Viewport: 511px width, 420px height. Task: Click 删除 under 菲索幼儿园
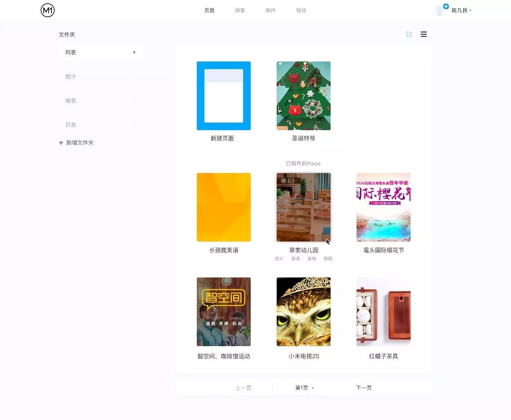(328, 259)
